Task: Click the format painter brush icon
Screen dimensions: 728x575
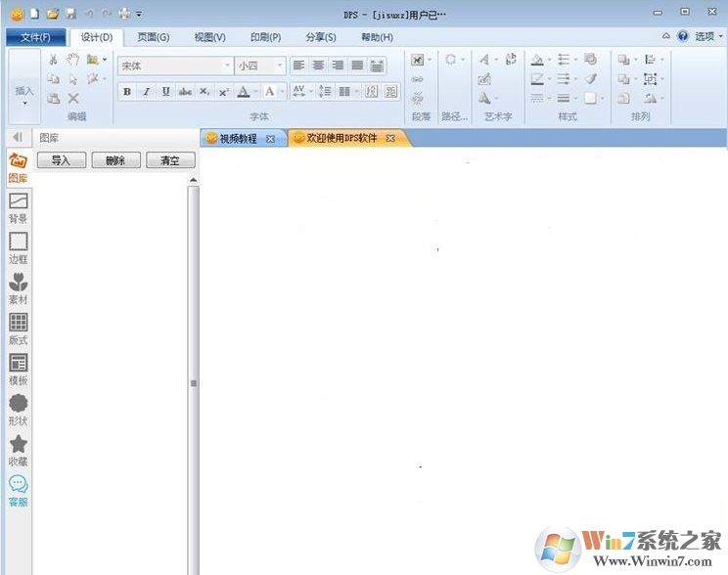Action: [591, 79]
